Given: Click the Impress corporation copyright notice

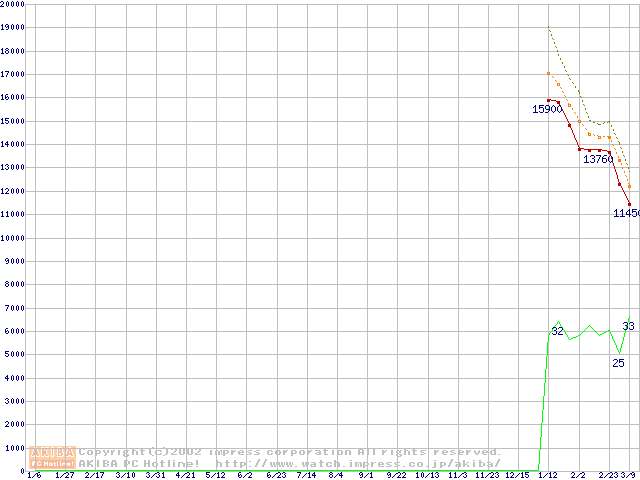Looking at the screenshot, I should tap(290, 452).
